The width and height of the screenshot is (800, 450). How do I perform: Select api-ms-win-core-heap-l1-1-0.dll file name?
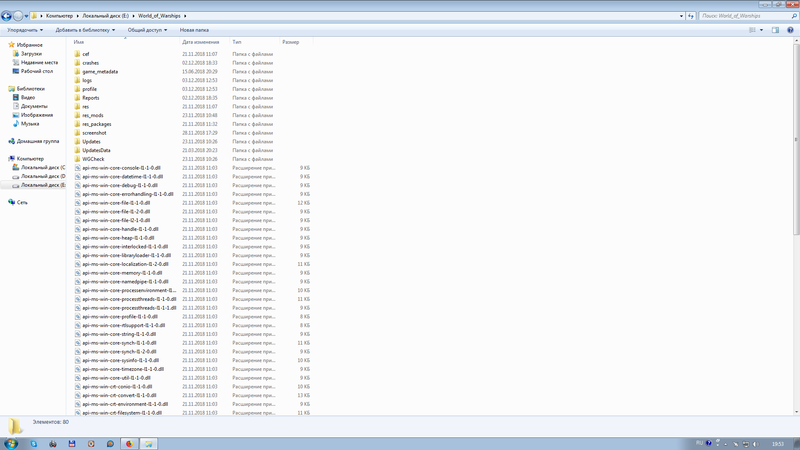pos(118,238)
